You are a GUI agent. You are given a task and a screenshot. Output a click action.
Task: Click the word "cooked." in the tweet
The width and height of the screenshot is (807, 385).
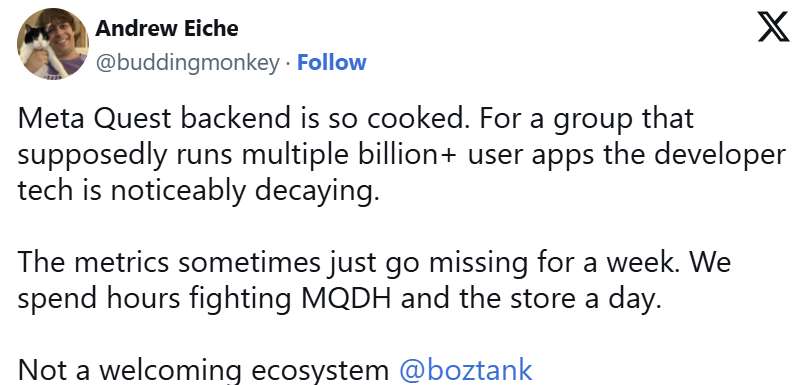point(419,119)
